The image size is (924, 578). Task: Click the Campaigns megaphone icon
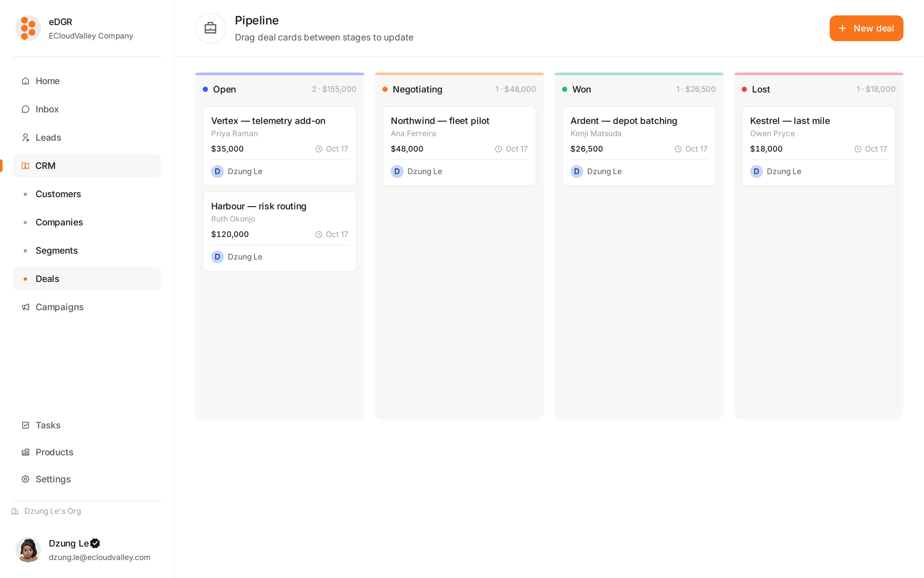(26, 307)
